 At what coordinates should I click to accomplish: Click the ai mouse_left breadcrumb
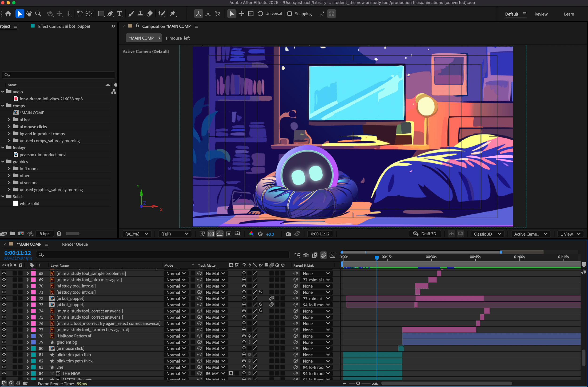point(177,38)
